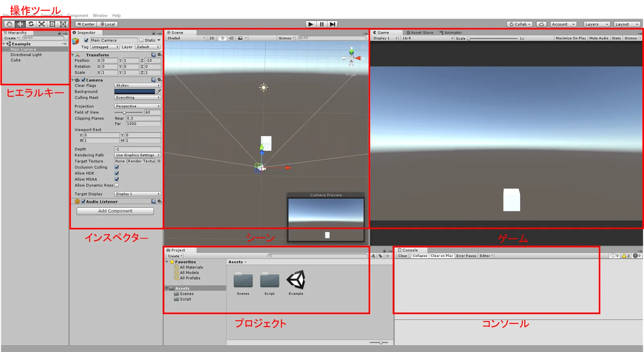Select the Rotate tool
Screen dimensions: 644x352
click(31, 24)
